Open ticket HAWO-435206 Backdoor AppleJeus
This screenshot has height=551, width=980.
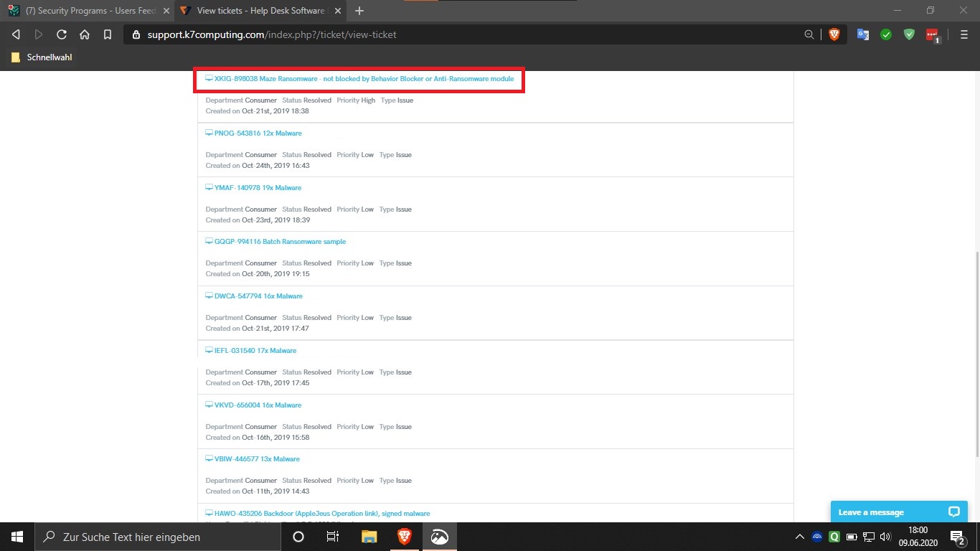[322, 514]
